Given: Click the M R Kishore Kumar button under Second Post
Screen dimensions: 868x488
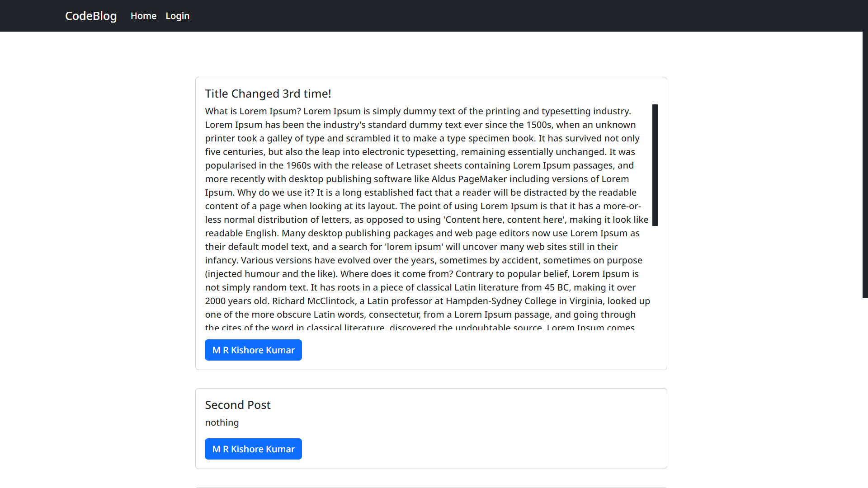Looking at the screenshot, I should pyautogui.click(x=253, y=449).
